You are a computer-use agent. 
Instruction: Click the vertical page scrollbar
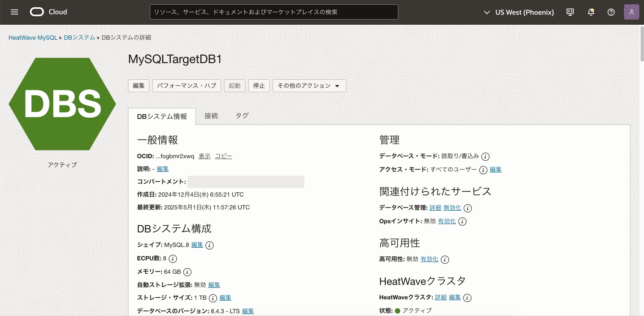point(641,43)
